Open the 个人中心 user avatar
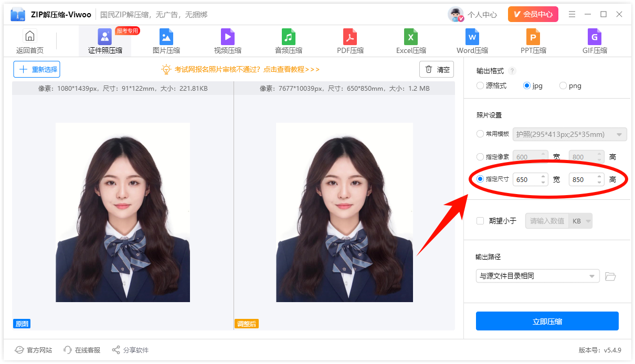Viewport: 635px width, 364px height. pos(456,15)
